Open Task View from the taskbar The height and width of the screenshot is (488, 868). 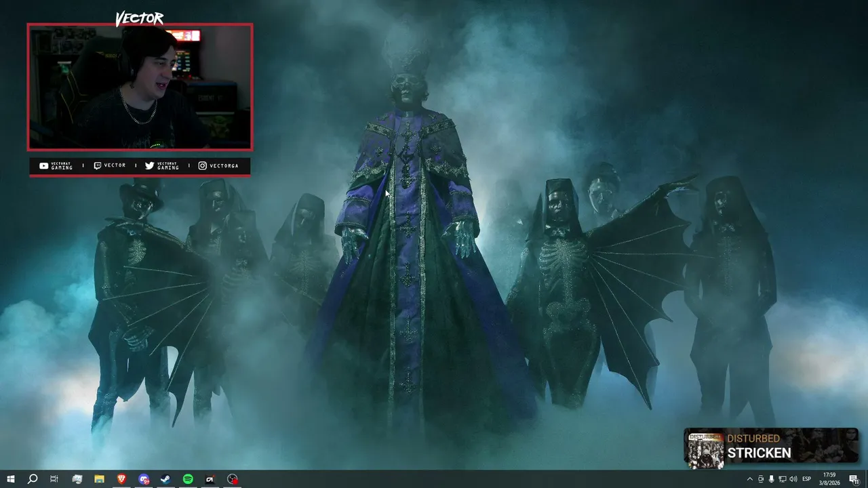click(x=54, y=479)
